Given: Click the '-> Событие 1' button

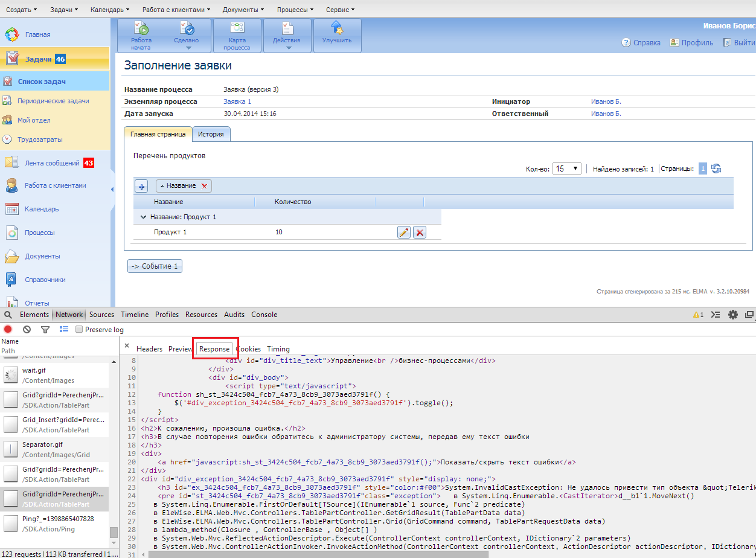Looking at the screenshot, I should pos(155,266).
